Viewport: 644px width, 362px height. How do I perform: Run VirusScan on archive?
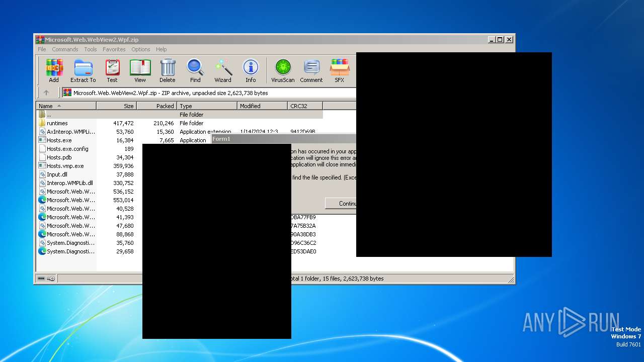click(283, 70)
